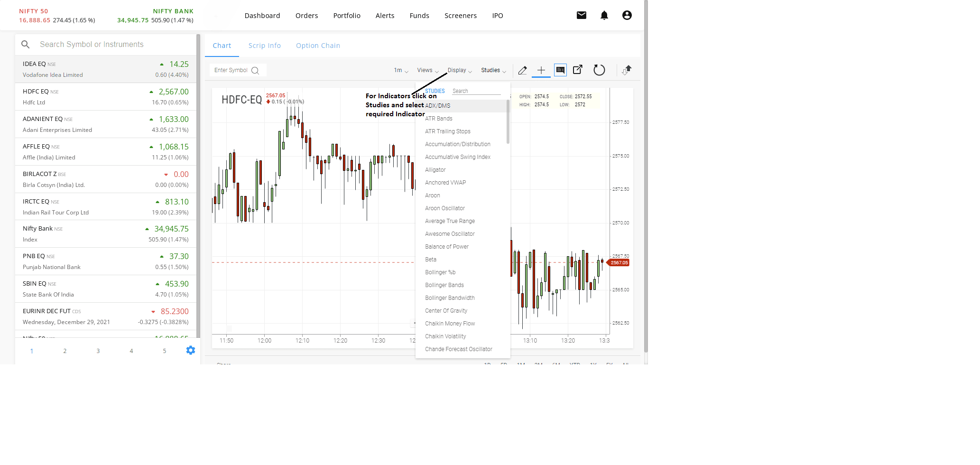Viewport: 980px width, 465px height.
Task: Toggle the info tooltip icon
Action: 560,70
